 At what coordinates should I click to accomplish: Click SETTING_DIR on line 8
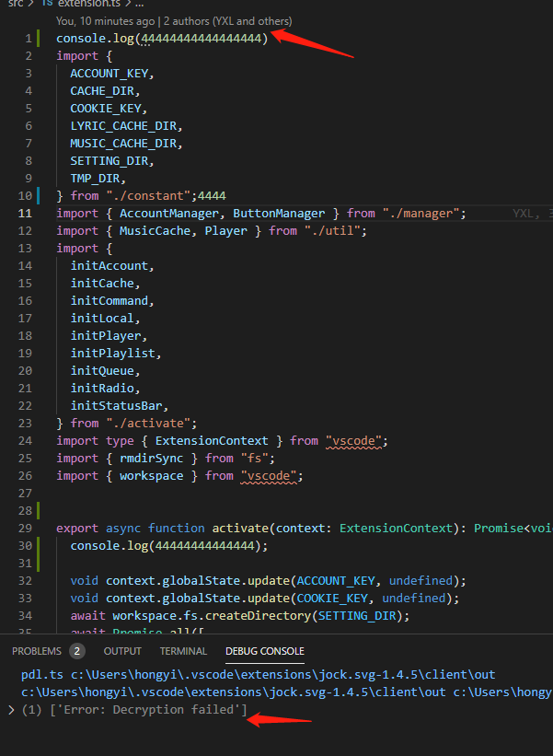click(x=109, y=160)
